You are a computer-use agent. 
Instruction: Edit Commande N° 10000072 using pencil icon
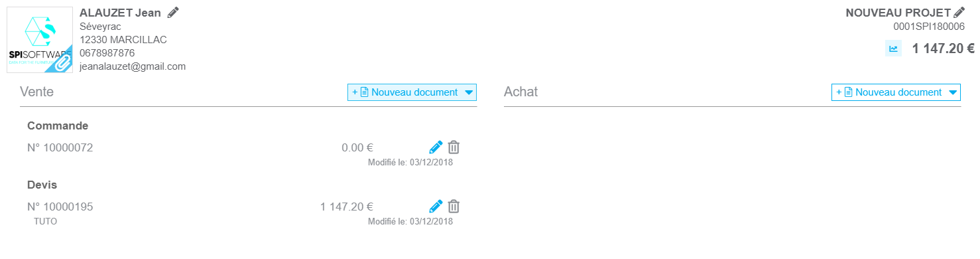pyautogui.click(x=436, y=147)
